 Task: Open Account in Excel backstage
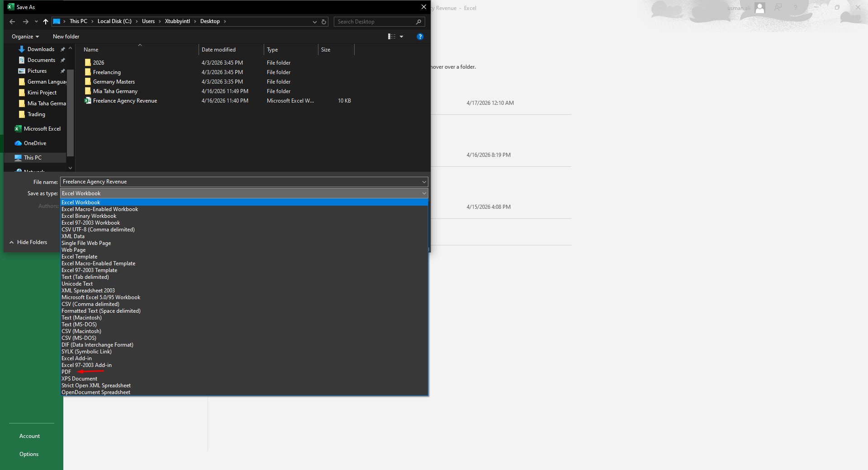[29, 436]
